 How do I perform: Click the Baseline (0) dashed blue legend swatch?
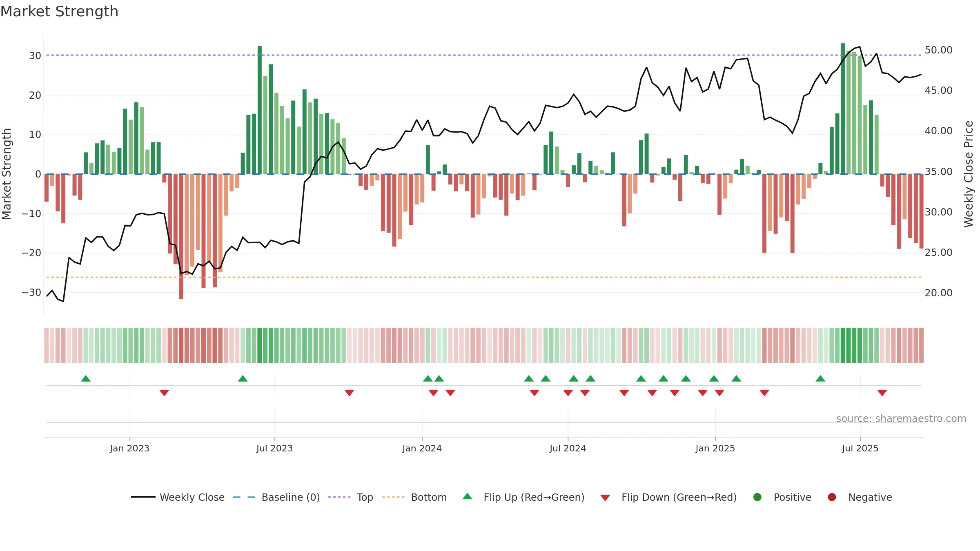[x=244, y=497]
